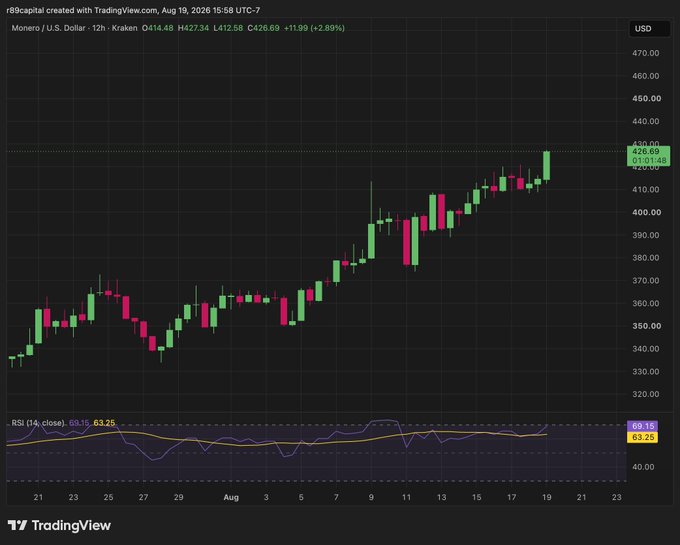Click the change value +11.99 (+2.89%)
This screenshot has width=680, height=545.
tap(314, 28)
